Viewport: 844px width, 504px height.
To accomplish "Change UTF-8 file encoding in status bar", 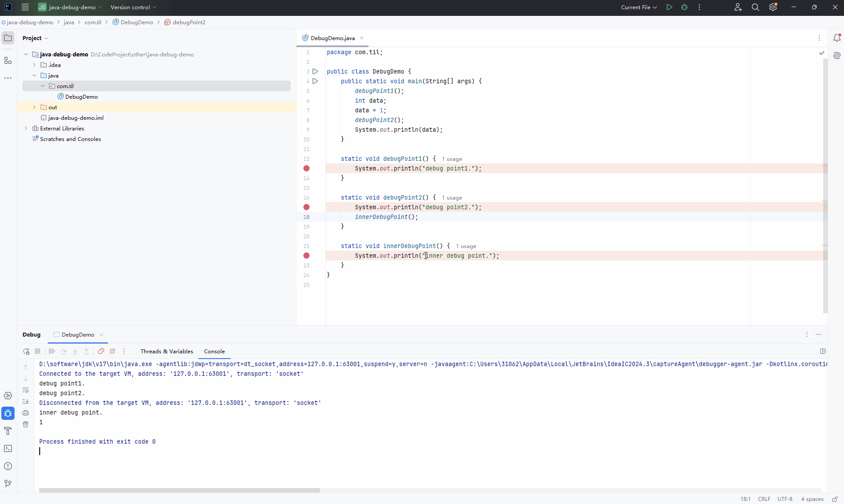I will click(x=785, y=499).
